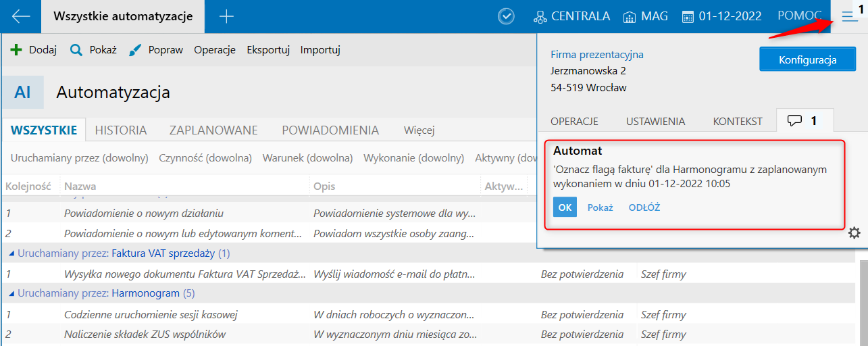Click ODŁÓŻ to postpone the notification
The image size is (868, 346).
tap(644, 207)
